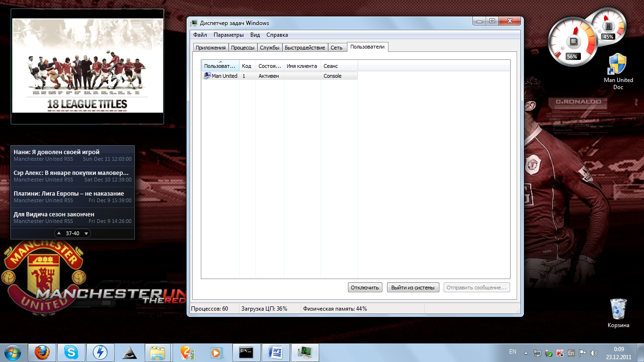Go to previous RSS headlines page arrow
This screenshot has height=362, width=644.
(x=59, y=233)
